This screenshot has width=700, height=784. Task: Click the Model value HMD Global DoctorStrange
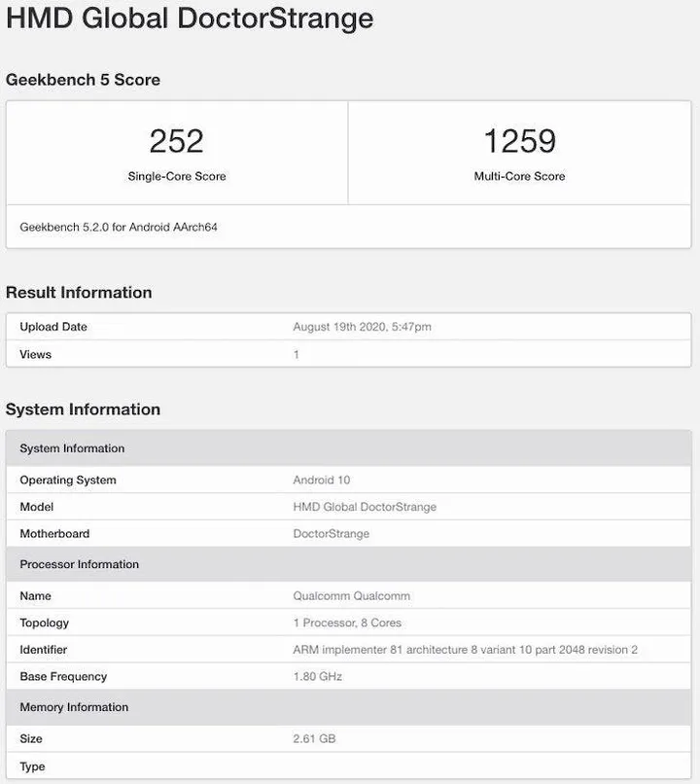(365, 507)
